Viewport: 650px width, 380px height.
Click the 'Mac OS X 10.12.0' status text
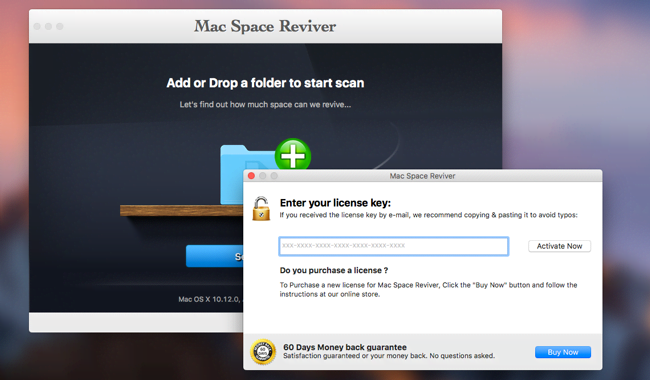click(x=209, y=299)
